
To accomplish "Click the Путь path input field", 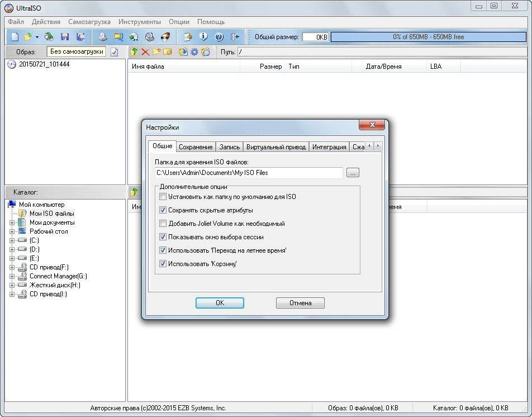I will pos(382,52).
